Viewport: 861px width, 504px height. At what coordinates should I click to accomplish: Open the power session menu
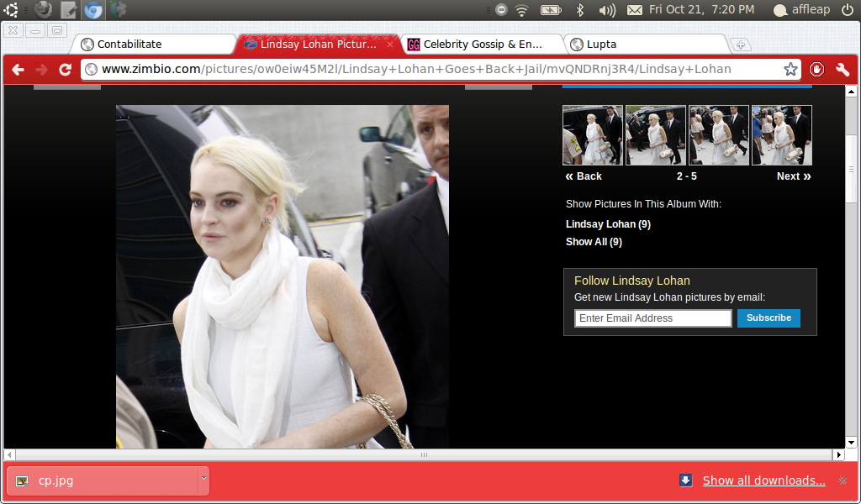pos(848,10)
